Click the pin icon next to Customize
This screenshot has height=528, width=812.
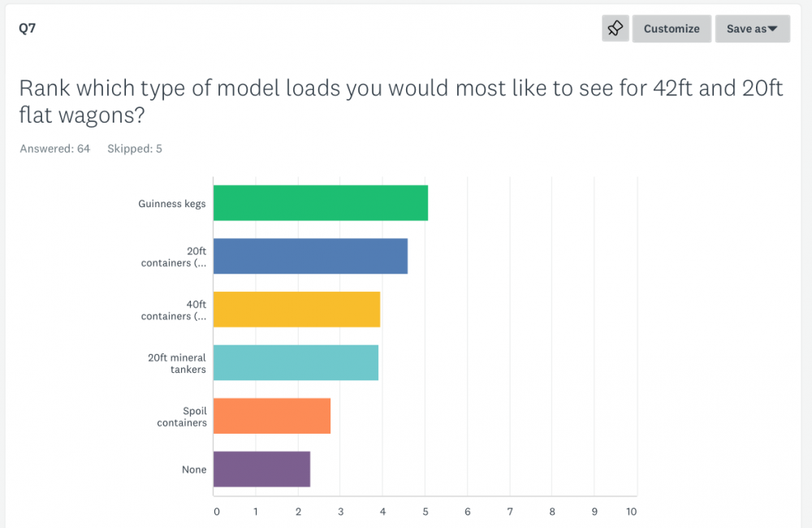(x=615, y=28)
